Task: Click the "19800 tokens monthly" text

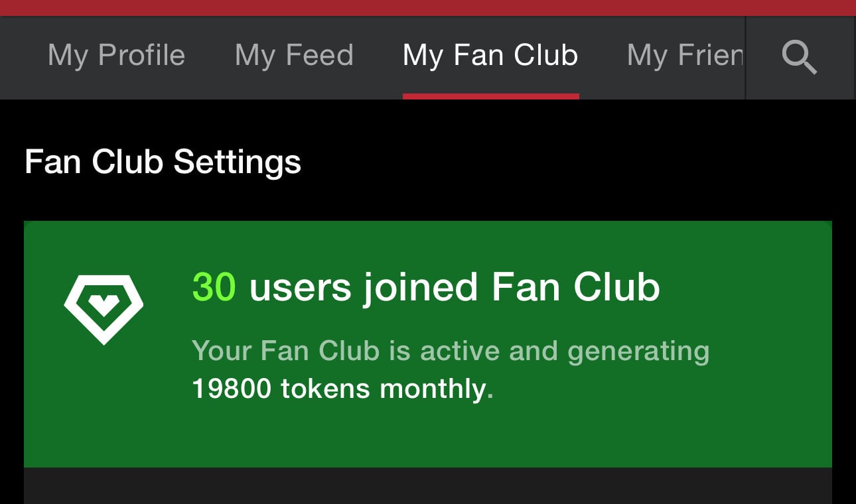Action: 341,389
